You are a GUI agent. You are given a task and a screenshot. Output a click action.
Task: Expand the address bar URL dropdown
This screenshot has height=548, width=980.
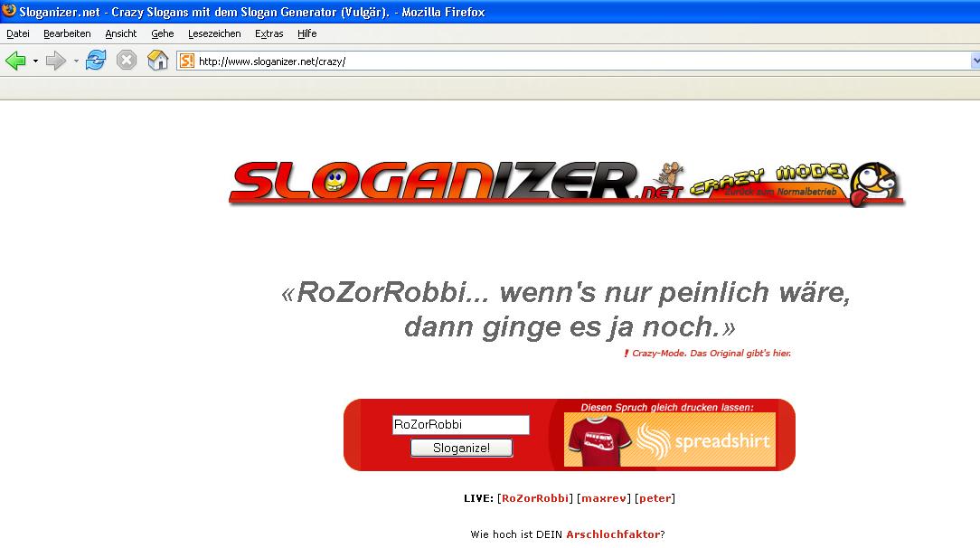click(975, 61)
